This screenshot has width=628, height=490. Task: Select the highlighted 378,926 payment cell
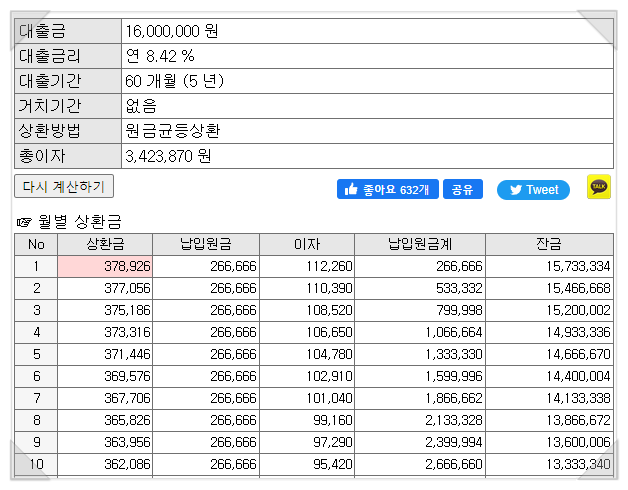click(x=105, y=266)
